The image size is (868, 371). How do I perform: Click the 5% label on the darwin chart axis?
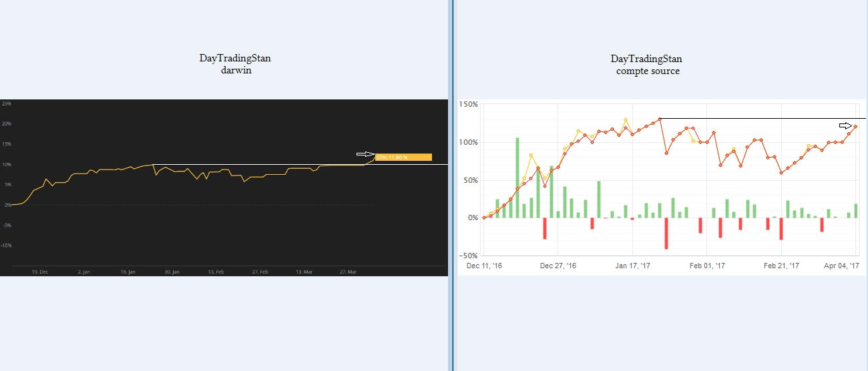[7, 185]
